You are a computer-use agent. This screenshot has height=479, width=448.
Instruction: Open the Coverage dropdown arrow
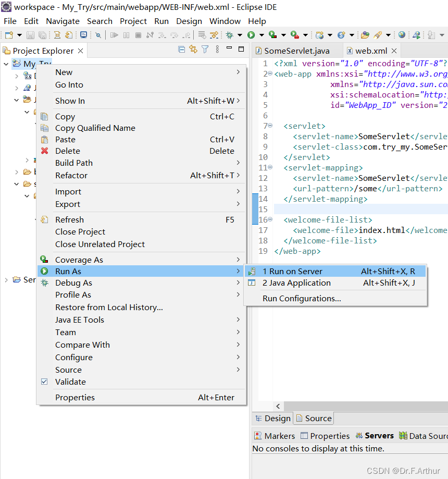[x=283, y=35]
